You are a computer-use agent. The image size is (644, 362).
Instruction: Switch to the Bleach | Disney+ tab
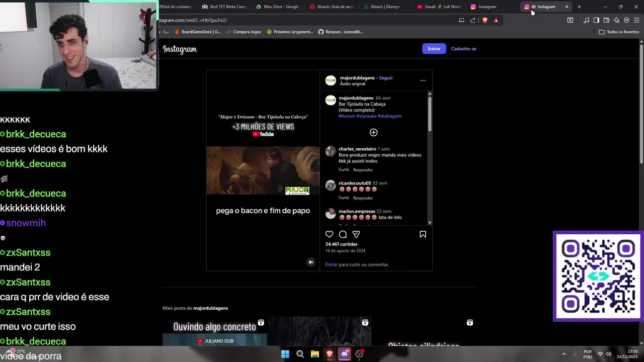[x=385, y=7]
